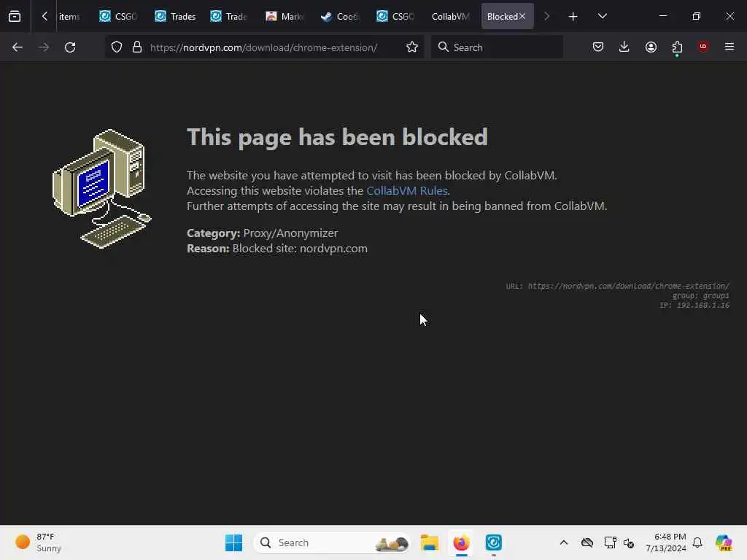Switch to the first CSGO tab
The width and height of the screenshot is (747, 560).
point(119,17)
